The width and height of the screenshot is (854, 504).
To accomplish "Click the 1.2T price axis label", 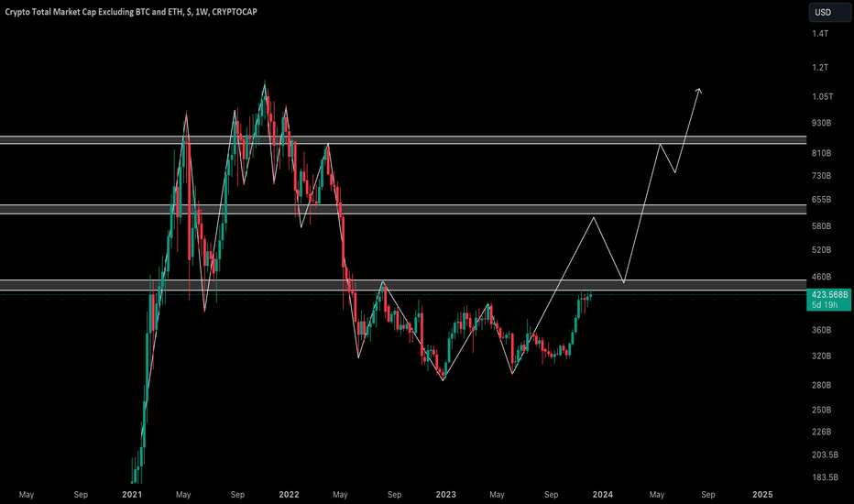I will 820,68.
